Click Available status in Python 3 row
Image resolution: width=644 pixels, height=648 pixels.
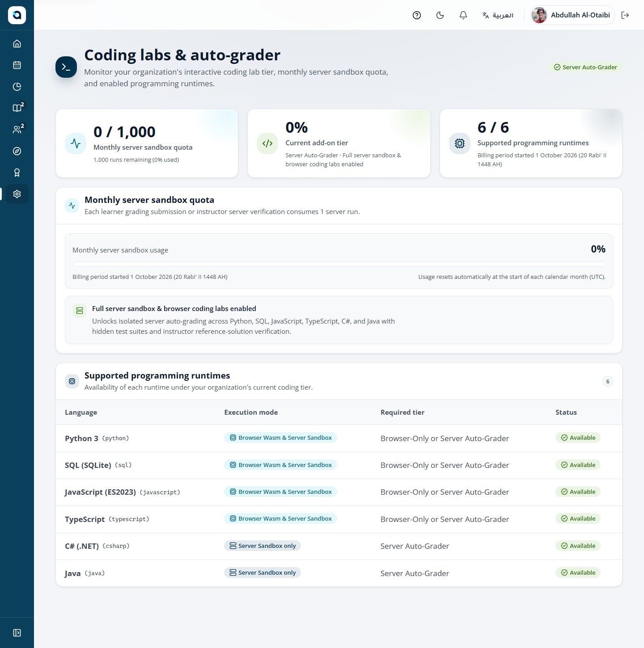[578, 438]
